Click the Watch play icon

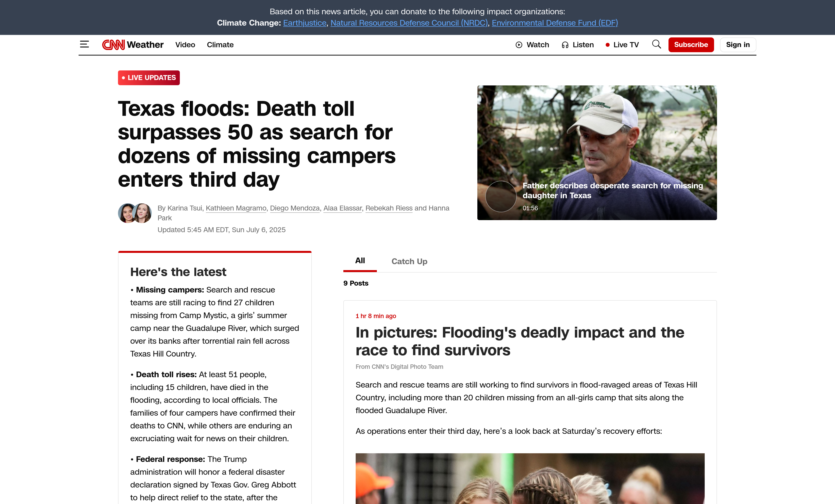click(519, 45)
